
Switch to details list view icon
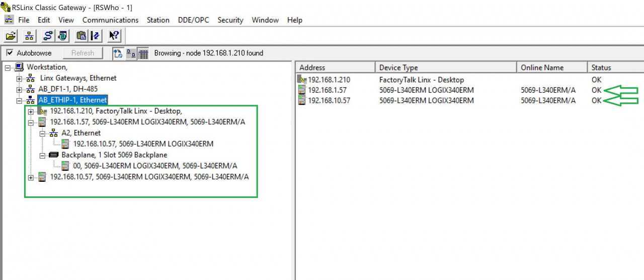coord(143,53)
